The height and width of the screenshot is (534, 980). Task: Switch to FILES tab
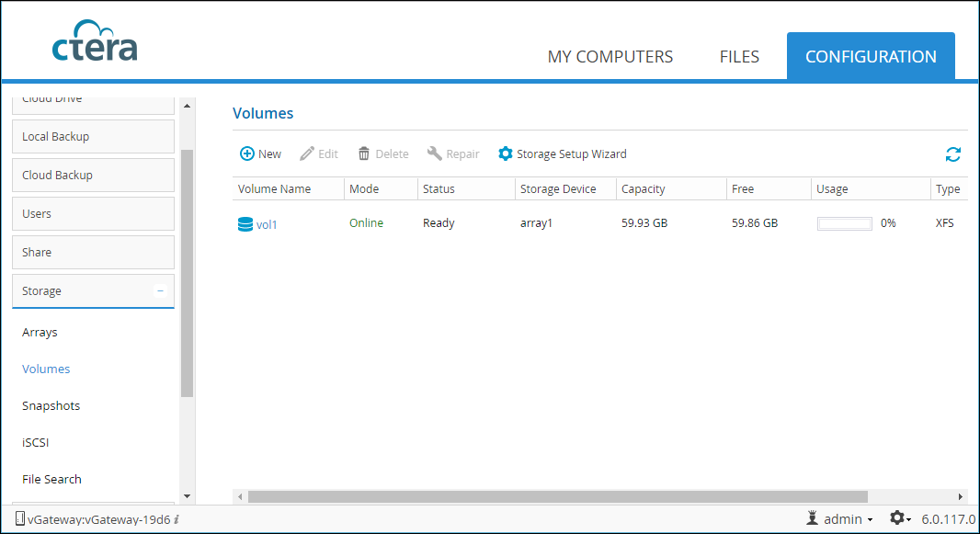coord(739,57)
